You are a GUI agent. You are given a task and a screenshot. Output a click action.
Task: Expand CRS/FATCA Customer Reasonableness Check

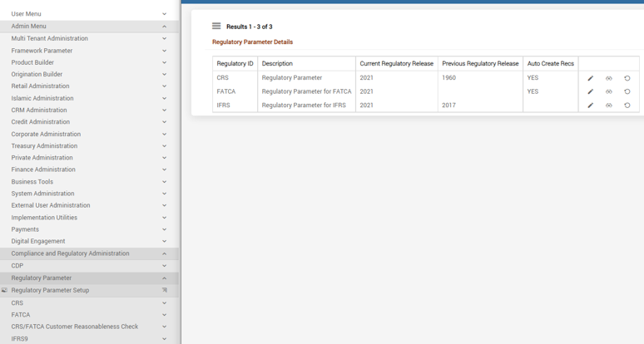(89, 327)
